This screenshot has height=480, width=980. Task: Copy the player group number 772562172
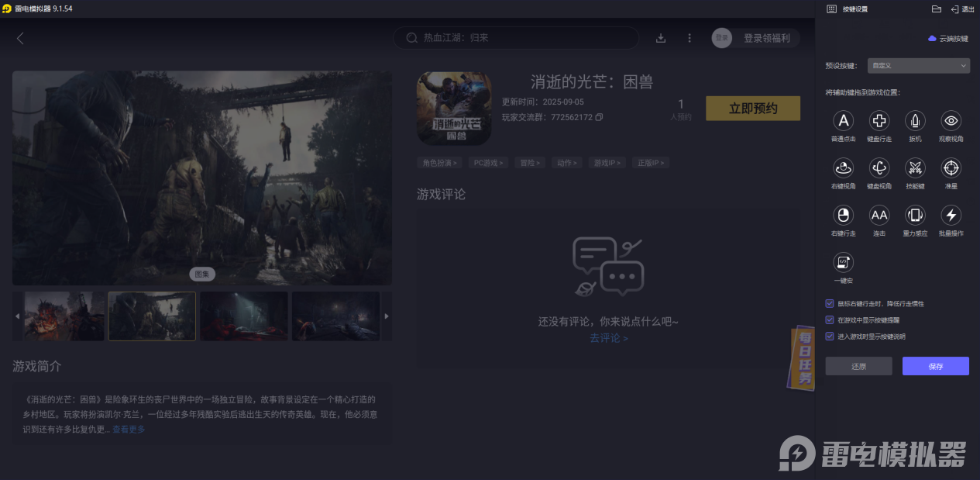coord(599,118)
